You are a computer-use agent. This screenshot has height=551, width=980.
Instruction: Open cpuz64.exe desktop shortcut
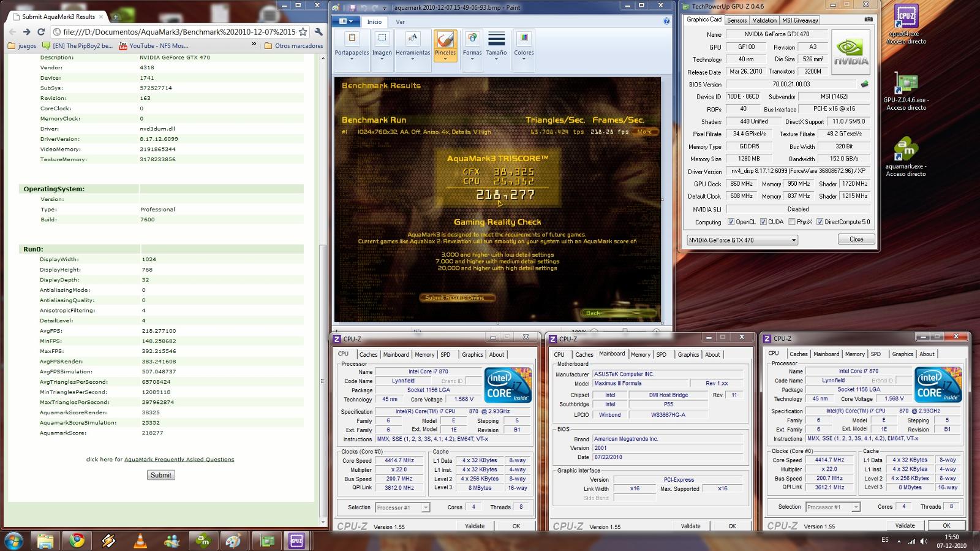[x=906, y=25]
